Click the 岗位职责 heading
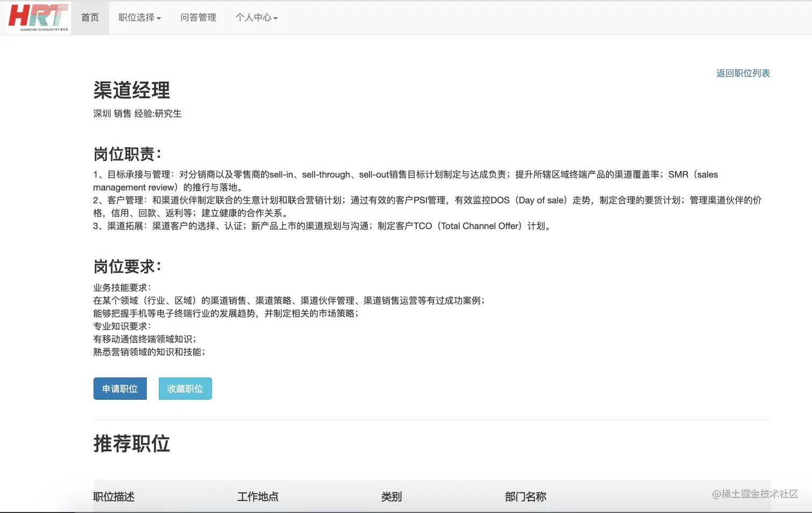Image resolution: width=812 pixels, height=513 pixels. pyautogui.click(x=127, y=154)
